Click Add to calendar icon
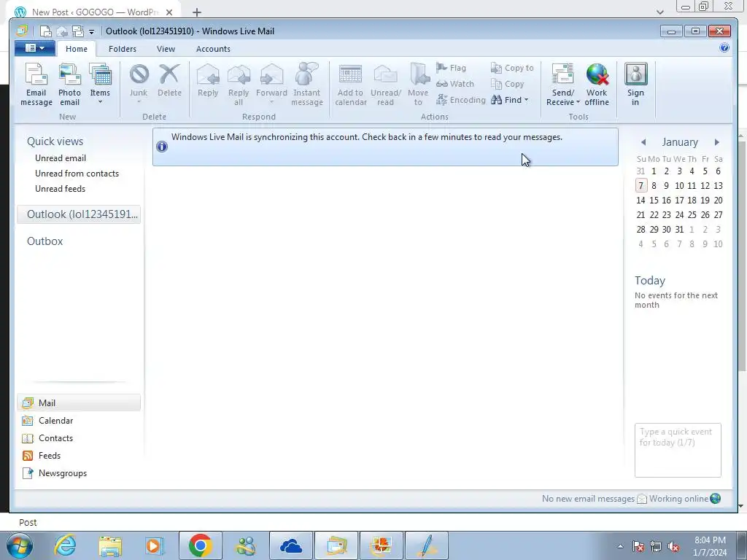Viewport: 747px width, 560px height. click(351, 85)
